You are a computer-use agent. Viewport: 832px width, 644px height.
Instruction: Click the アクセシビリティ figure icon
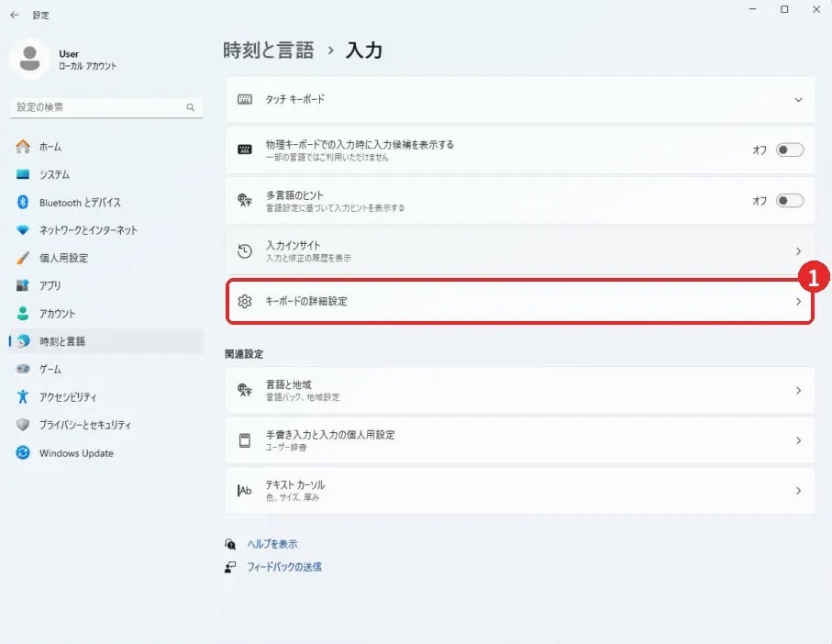click(23, 397)
